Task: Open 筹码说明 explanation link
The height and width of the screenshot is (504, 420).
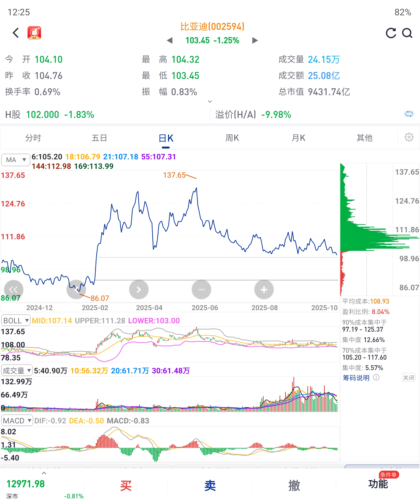Action: (x=356, y=378)
